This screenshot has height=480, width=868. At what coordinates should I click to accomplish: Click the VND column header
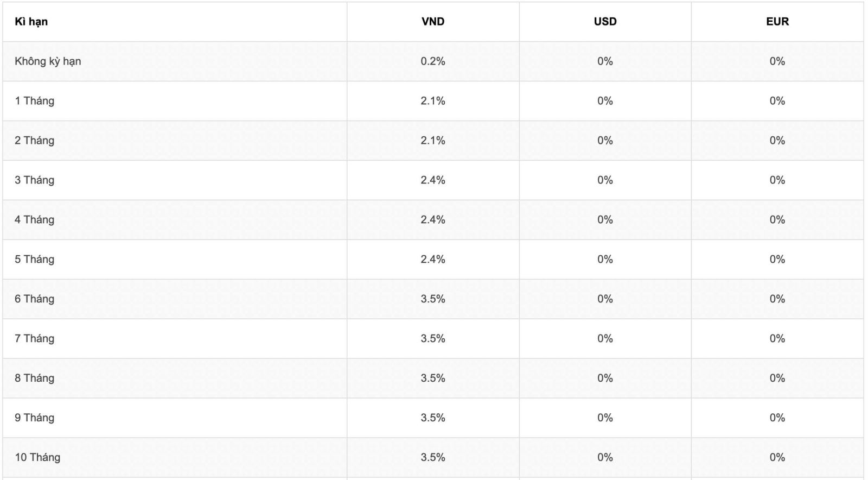point(433,22)
